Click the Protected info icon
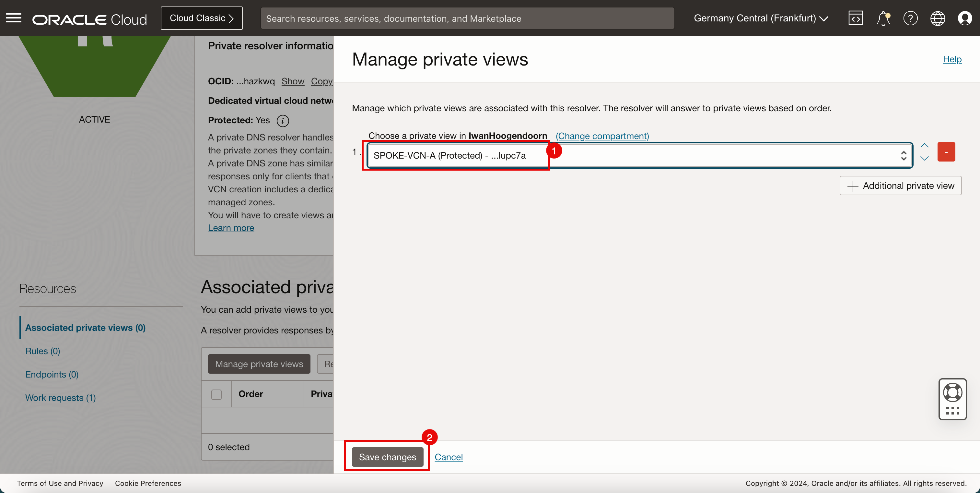 pyautogui.click(x=283, y=121)
